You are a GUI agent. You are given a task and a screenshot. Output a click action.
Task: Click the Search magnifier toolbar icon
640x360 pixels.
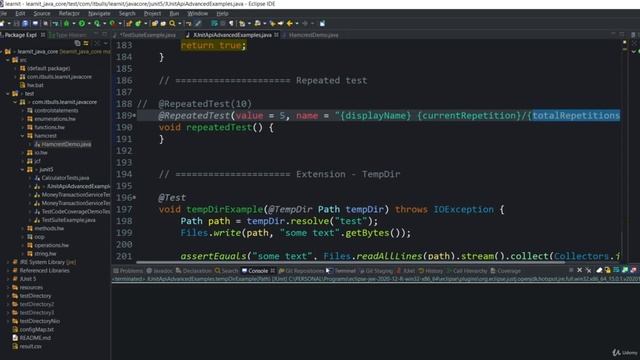(x=172, y=23)
